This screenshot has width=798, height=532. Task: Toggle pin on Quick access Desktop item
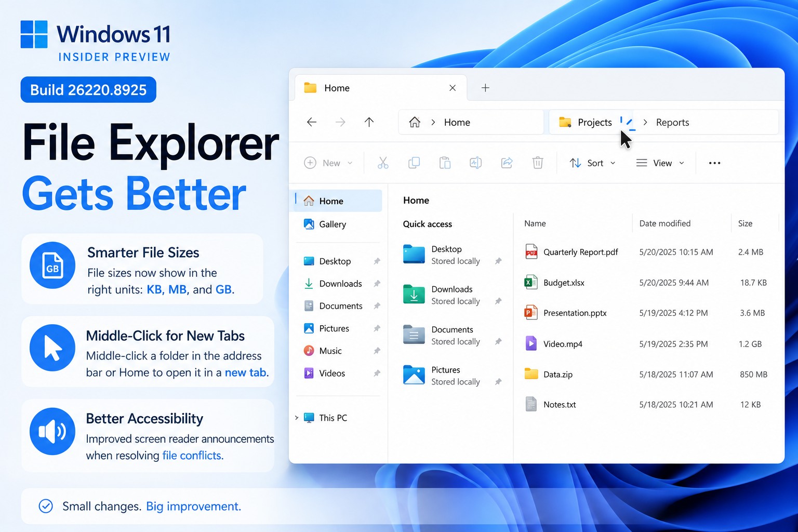click(x=498, y=261)
